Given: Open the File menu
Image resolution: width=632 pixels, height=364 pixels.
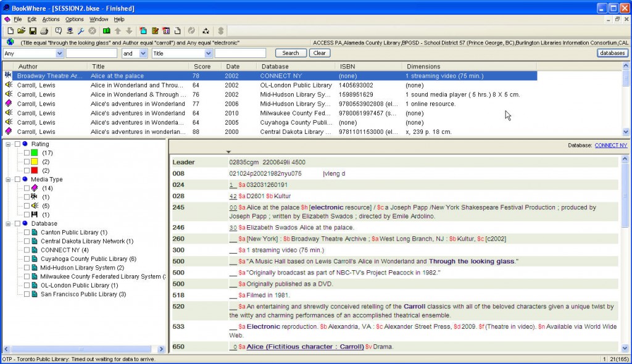Looking at the screenshot, I should click(x=18, y=19).
